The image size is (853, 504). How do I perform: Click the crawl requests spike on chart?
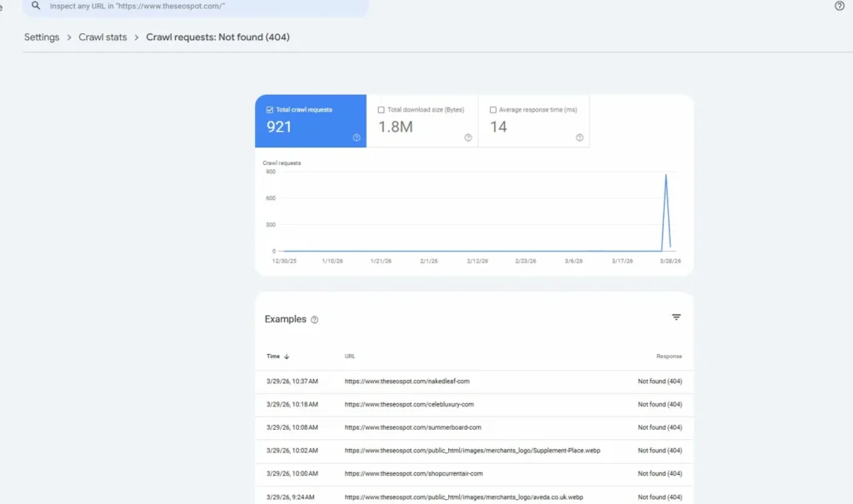pos(666,177)
